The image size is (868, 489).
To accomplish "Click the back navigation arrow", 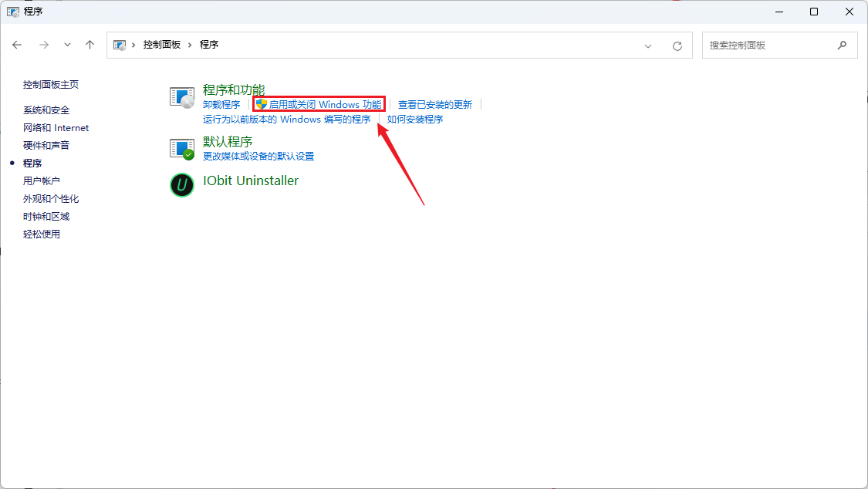I will [17, 45].
